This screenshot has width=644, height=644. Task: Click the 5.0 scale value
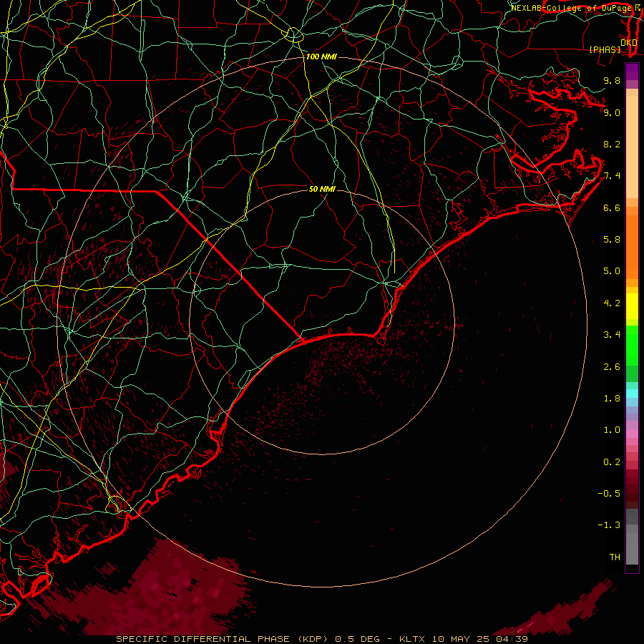coord(612,271)
